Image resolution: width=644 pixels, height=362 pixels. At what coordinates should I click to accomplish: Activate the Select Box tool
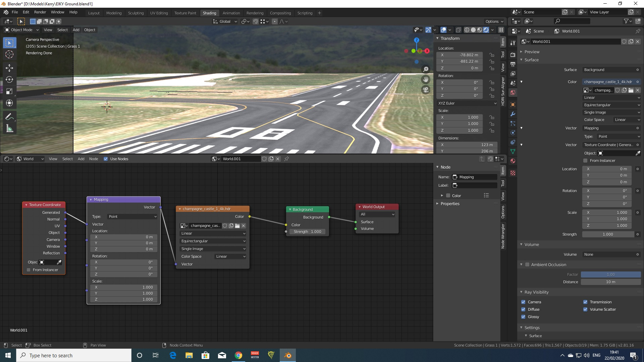point(9,43)
